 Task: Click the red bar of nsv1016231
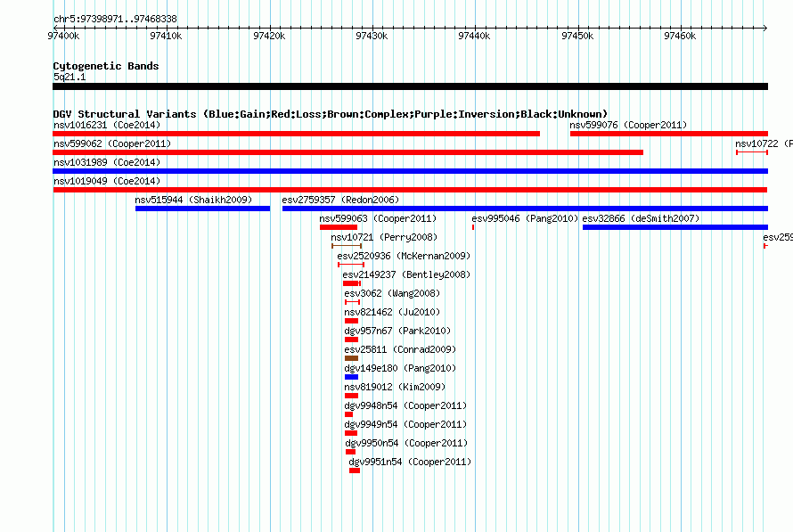(x=297, y=134)
